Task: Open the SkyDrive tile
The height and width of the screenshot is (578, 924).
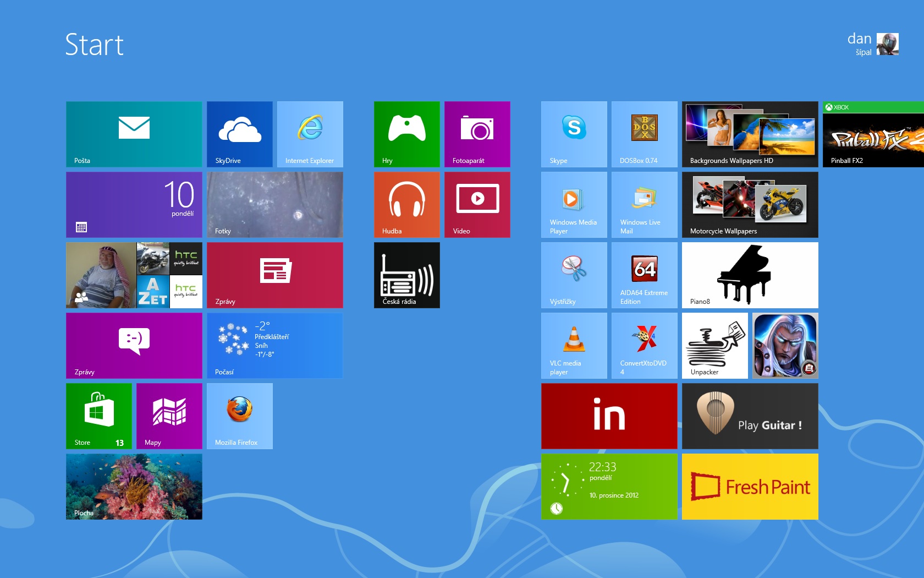Action: coord(240,134)
